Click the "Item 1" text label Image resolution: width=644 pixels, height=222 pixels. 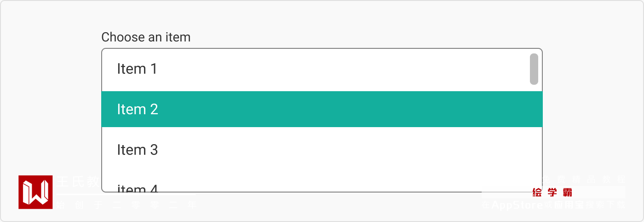pos(137,69)
